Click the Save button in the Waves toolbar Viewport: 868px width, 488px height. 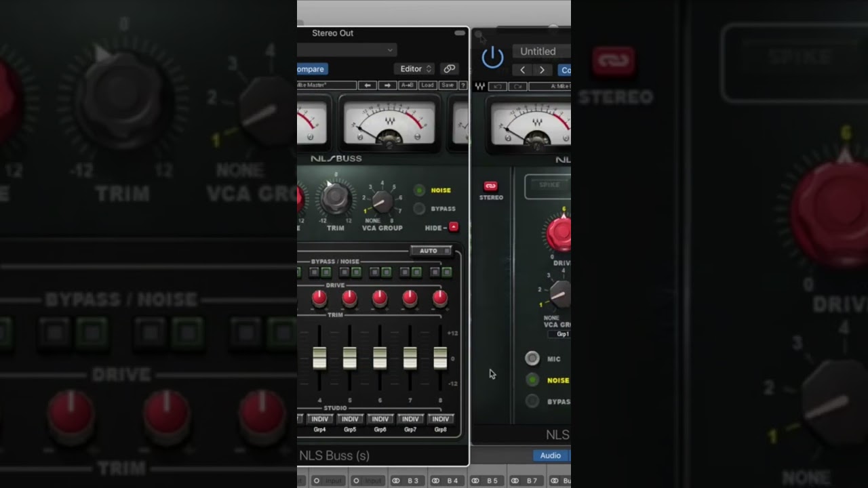pyautogui.click(x=448, y=85)
